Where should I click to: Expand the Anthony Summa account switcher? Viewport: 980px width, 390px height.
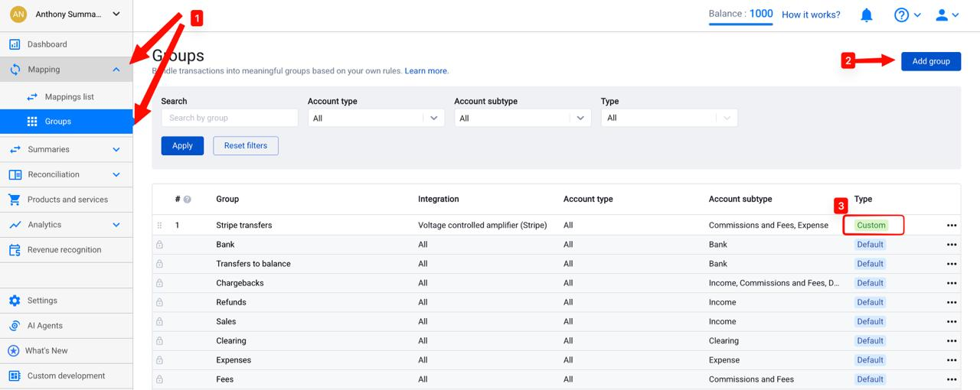pos(116,14)
